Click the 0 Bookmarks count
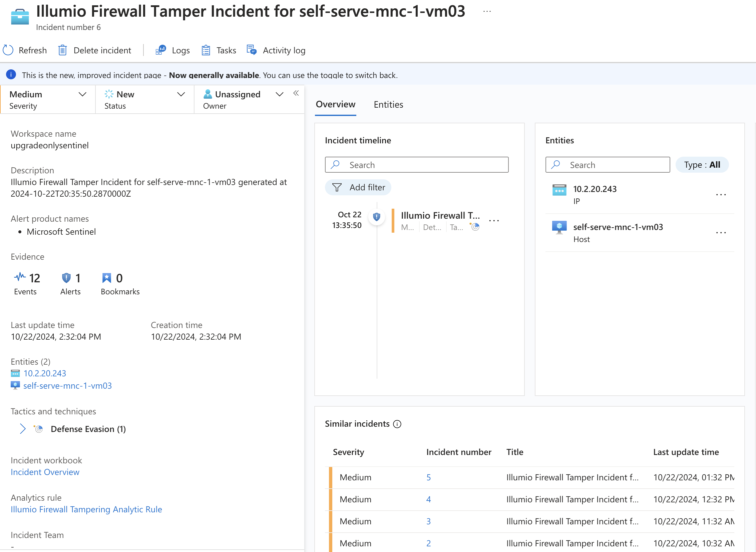The width and height of the screenshot is (756, 552). pos(119,278)
